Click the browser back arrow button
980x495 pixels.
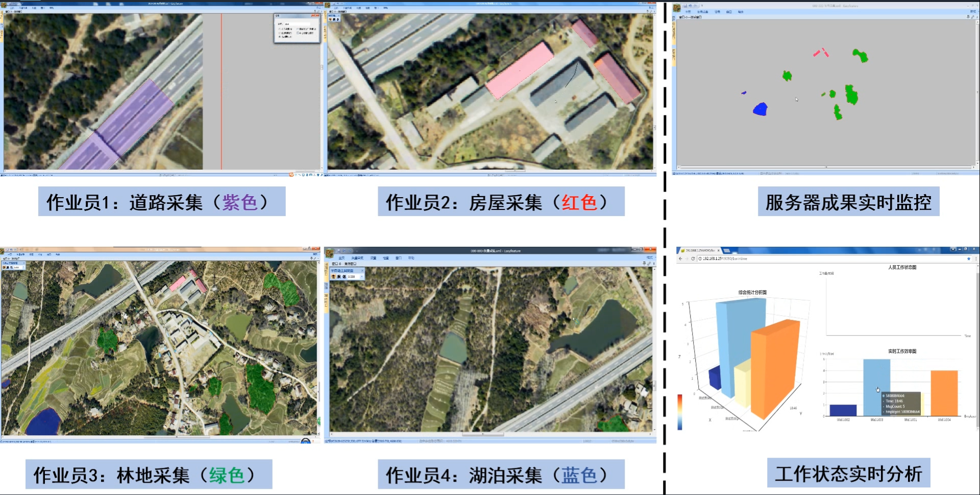click(x=680, y=259)
